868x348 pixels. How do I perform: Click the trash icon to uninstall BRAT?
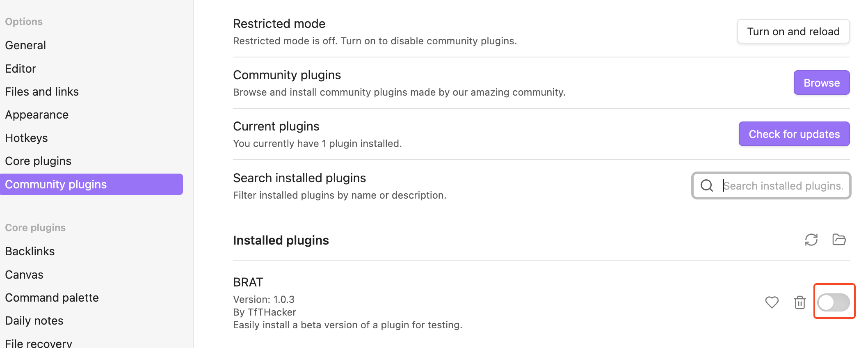[799, 302]
